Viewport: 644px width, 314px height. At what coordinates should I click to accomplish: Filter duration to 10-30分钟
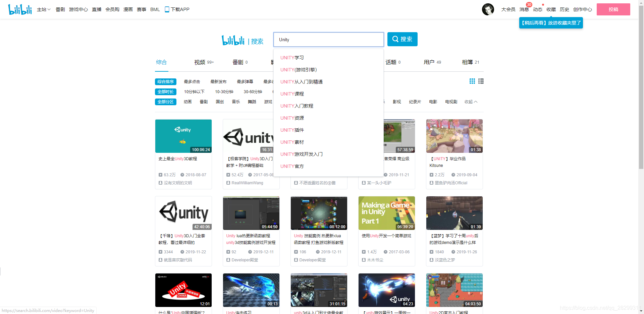coord(224,92)
